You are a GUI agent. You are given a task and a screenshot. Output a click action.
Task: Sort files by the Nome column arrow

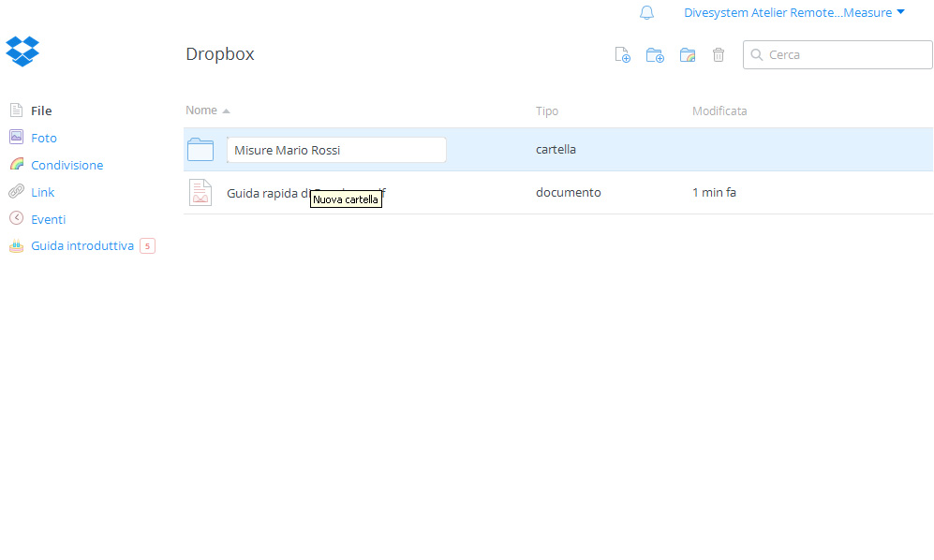(226, 111)
